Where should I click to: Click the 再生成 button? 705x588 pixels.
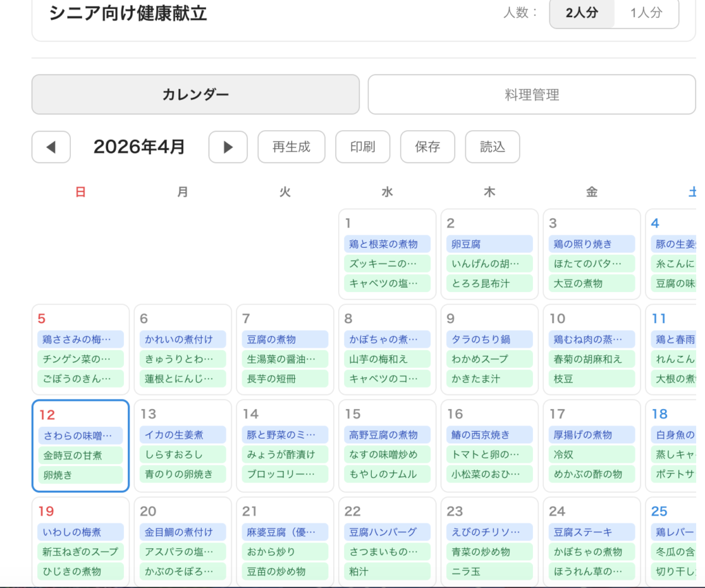click(291, 147)
